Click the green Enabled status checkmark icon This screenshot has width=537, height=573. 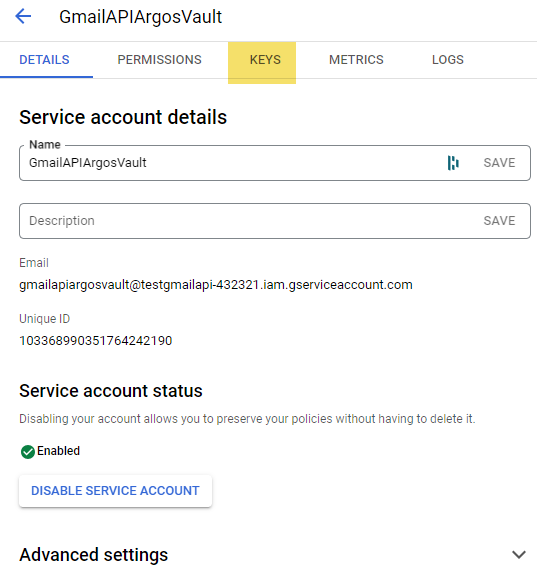[x=28, y=452]
